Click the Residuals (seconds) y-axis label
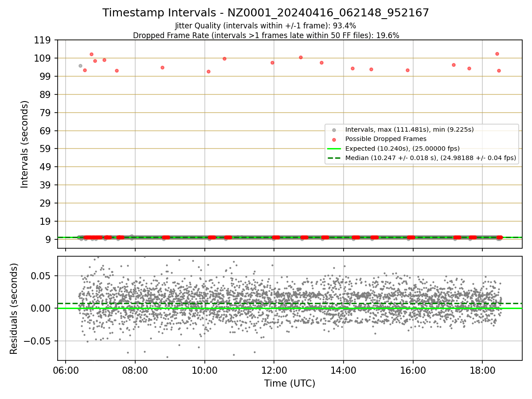532x399 pixels. coord(14,309)
